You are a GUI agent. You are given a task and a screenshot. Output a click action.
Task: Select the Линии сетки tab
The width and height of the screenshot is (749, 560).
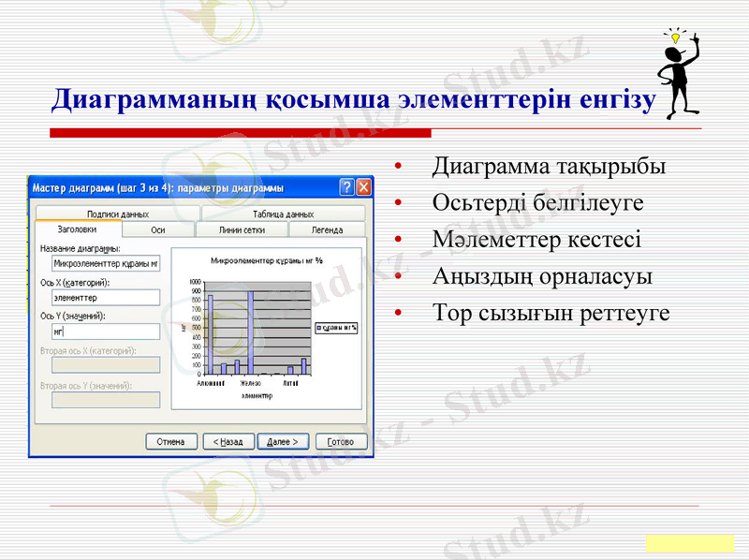click(x=237, y=228)
